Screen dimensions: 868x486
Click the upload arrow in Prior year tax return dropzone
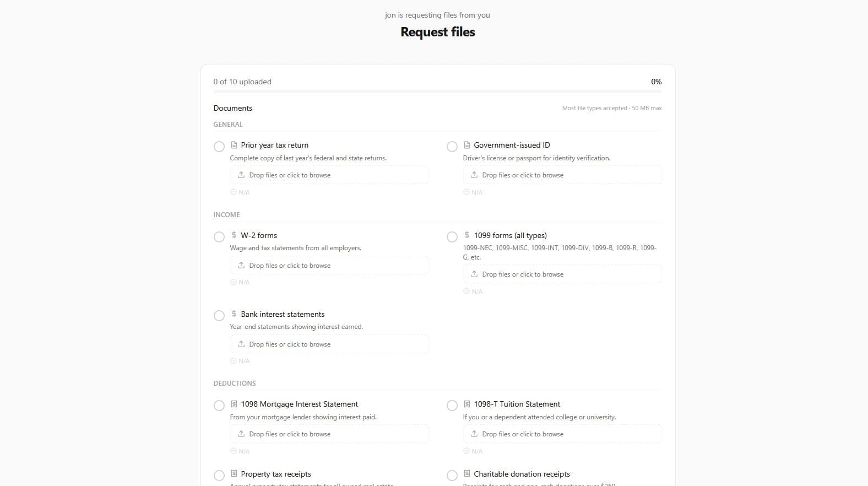(241, 175)
